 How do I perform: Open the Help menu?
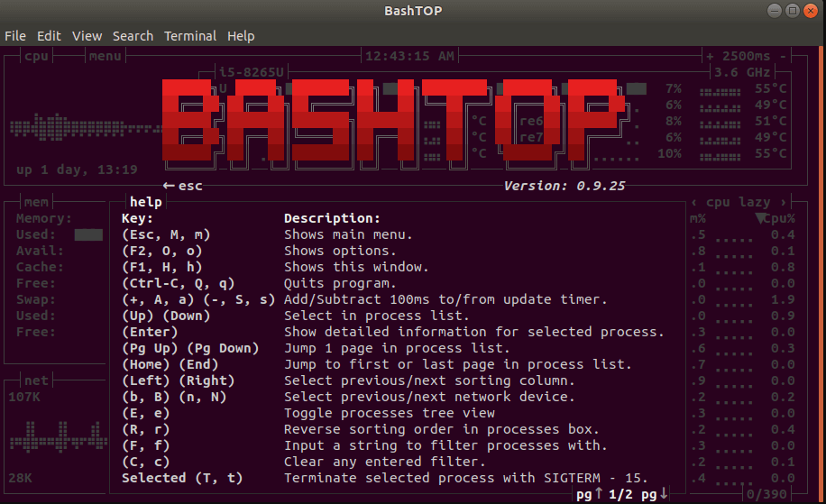tap(241, 36)
